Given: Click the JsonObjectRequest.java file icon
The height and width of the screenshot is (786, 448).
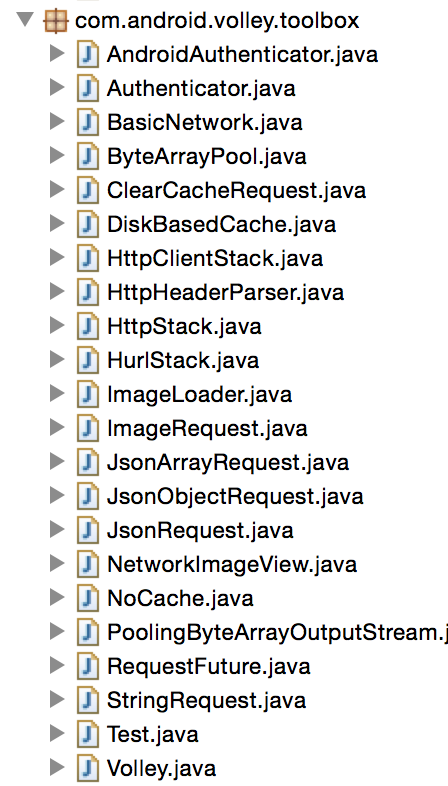Looking at the screenshot, I should pos(88,498).
